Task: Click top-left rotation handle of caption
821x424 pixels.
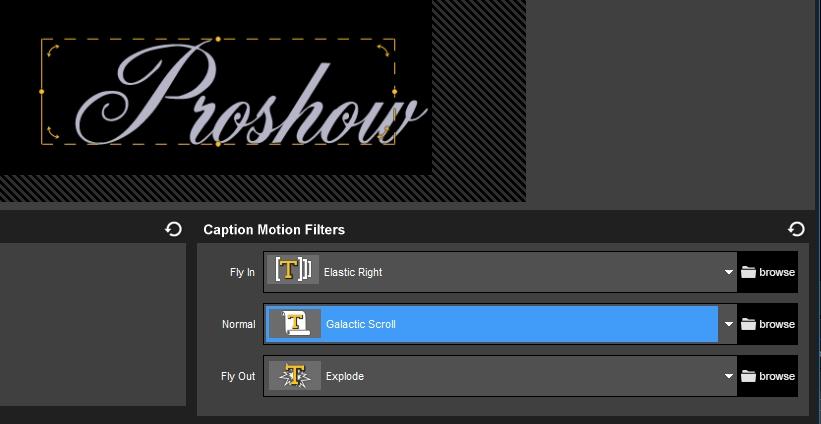Action: pyautogui.click(x=53, y=50)
